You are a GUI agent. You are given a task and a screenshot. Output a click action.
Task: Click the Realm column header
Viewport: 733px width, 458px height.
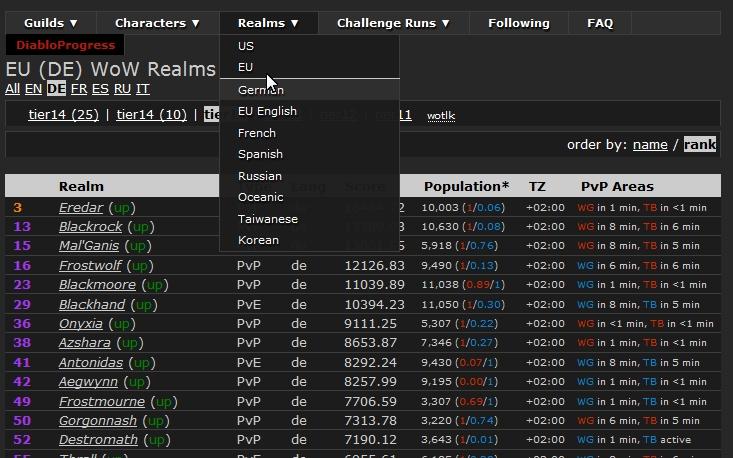(81, 186)
